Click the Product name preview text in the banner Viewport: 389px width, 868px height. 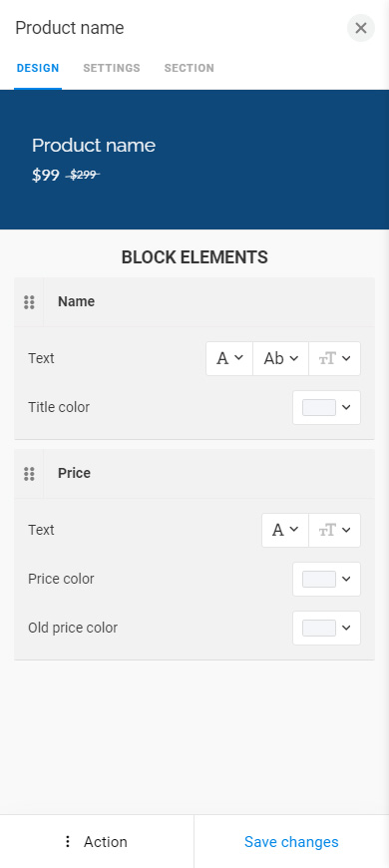point(94,146)
